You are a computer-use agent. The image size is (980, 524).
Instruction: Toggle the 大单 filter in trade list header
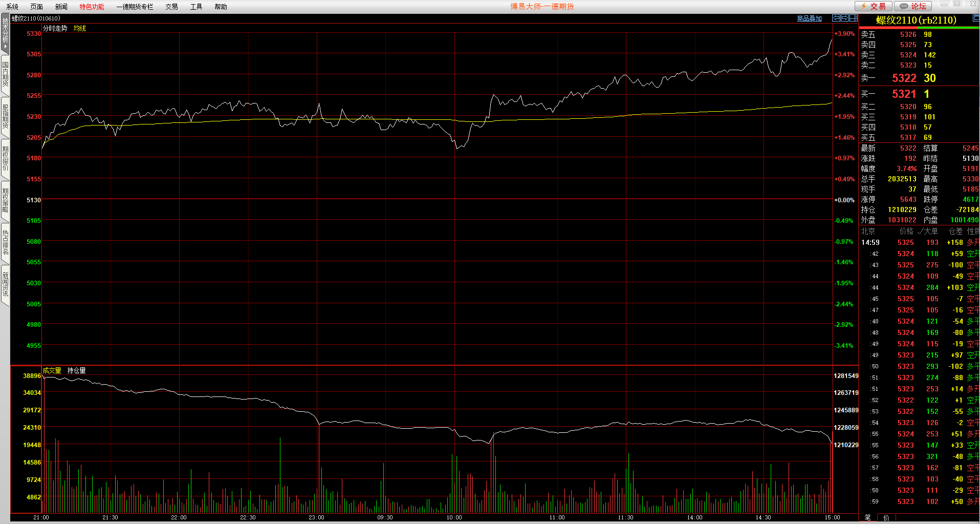(928, 231)
